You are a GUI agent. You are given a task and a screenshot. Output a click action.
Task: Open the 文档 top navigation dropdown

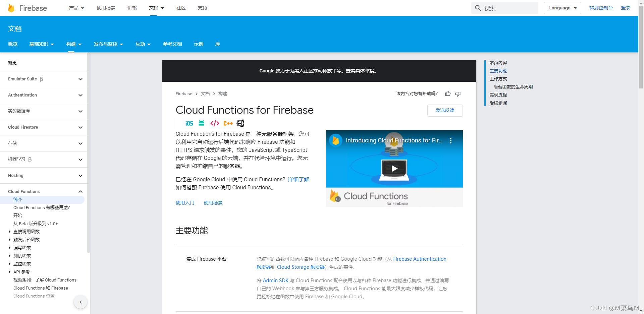tap(156, 8)
